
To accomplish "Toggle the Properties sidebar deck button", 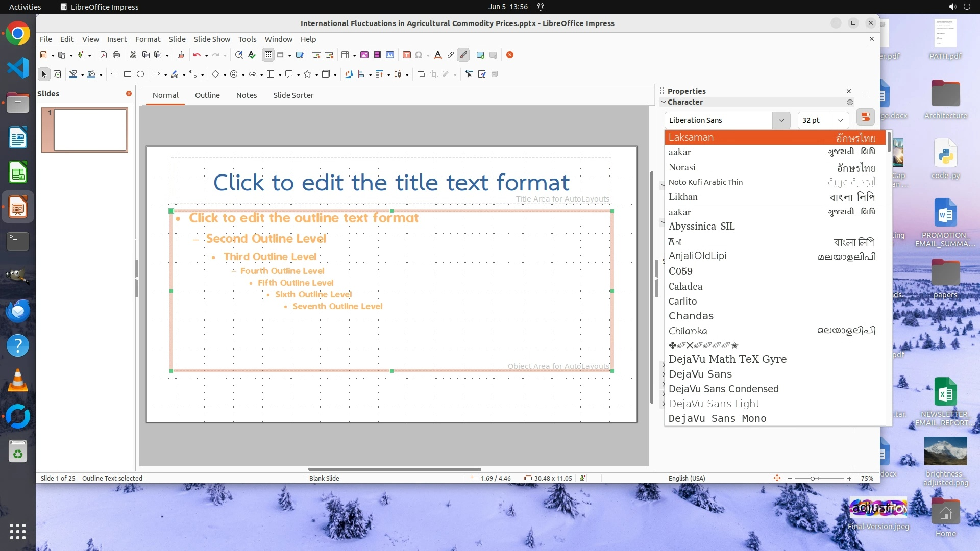I will (866, 117).
